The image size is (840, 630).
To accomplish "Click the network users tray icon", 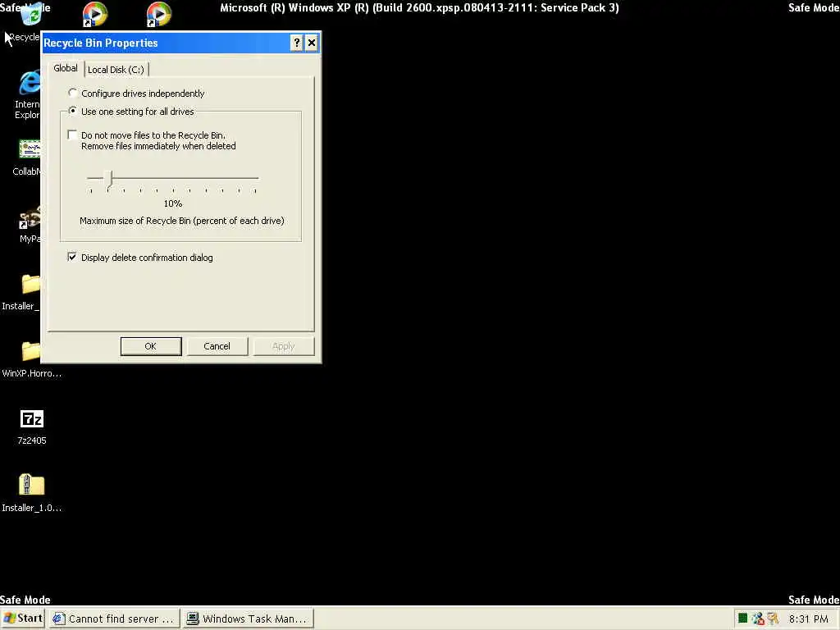I will (x=757, y=619).
